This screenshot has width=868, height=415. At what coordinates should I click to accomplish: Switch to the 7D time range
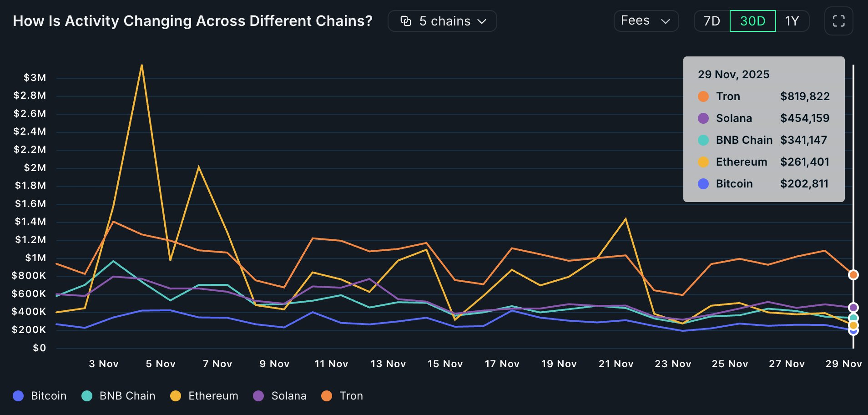[x=712, y=21]
